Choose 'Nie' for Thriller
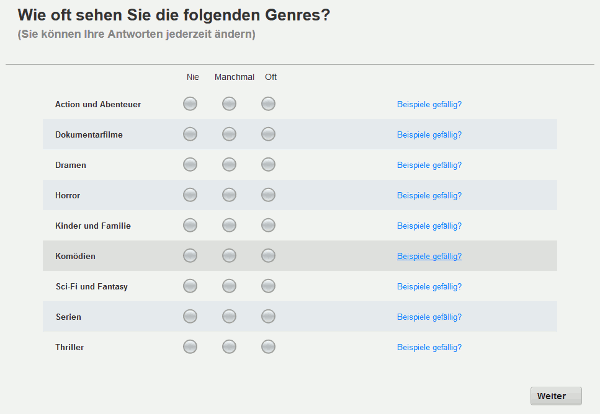This screenshot has height=414, width=600. click(190, 347)
